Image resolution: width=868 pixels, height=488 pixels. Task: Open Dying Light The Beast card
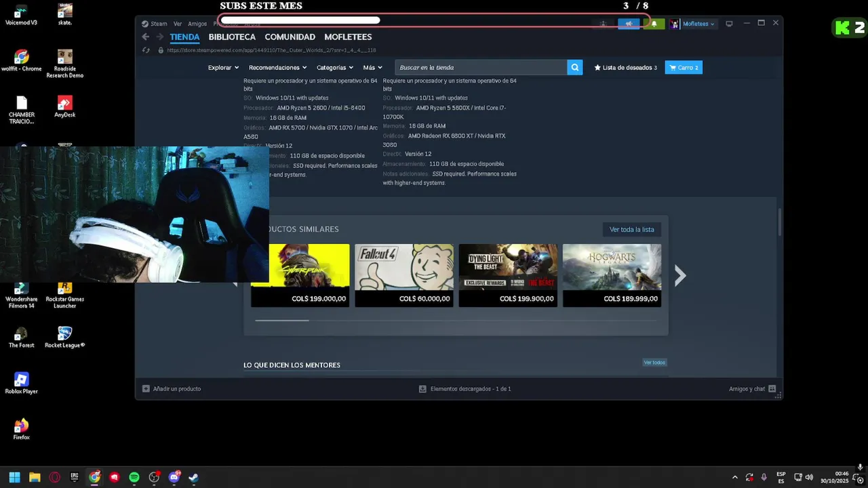(x=508, y=275)
